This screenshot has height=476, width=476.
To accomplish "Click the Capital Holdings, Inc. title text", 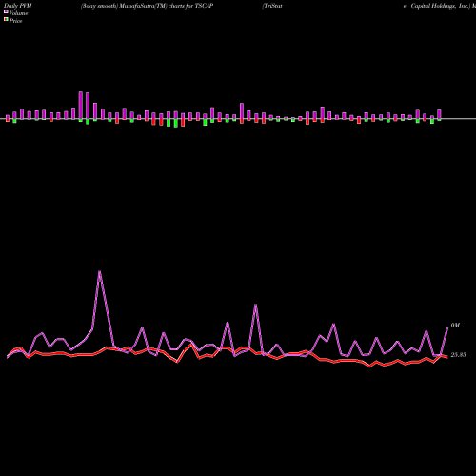I will click(440, 6).
